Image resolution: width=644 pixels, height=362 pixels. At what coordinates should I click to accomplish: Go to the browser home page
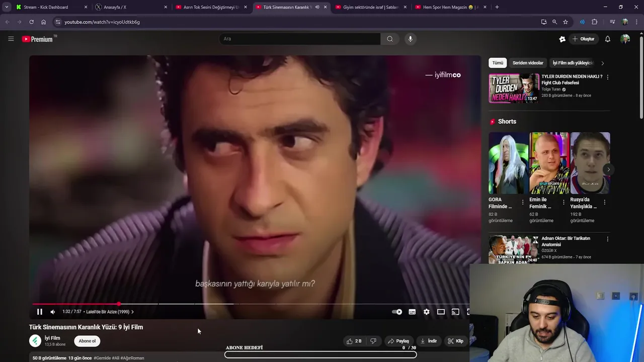pyautogui.click(x=43, y=22)
